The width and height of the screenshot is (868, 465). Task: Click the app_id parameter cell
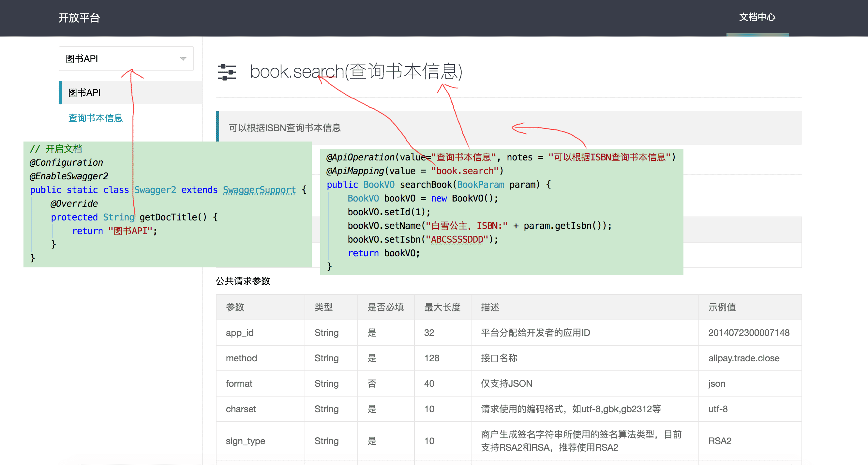click(x=240, y=333)
